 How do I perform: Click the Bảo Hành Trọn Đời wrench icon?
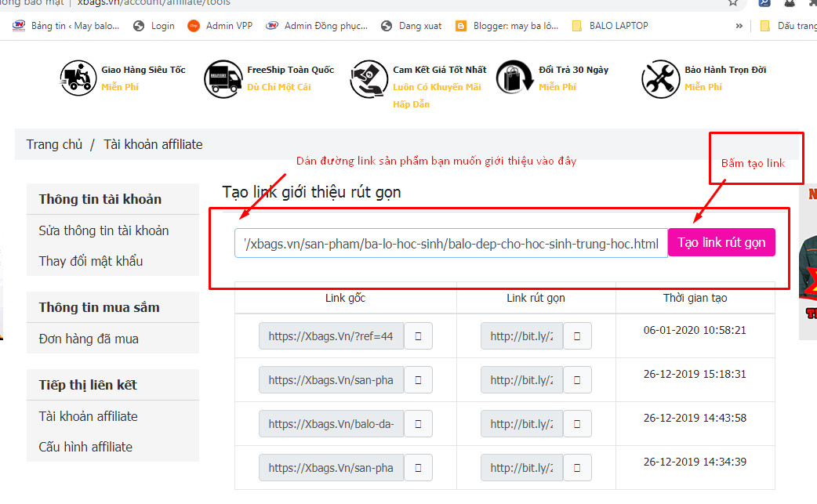660,79
